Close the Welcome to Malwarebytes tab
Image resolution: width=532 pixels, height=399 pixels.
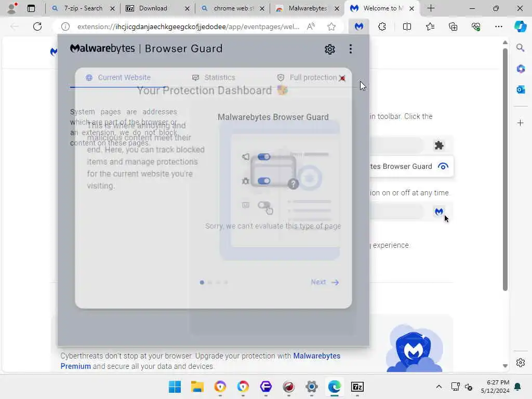[411, 8]
